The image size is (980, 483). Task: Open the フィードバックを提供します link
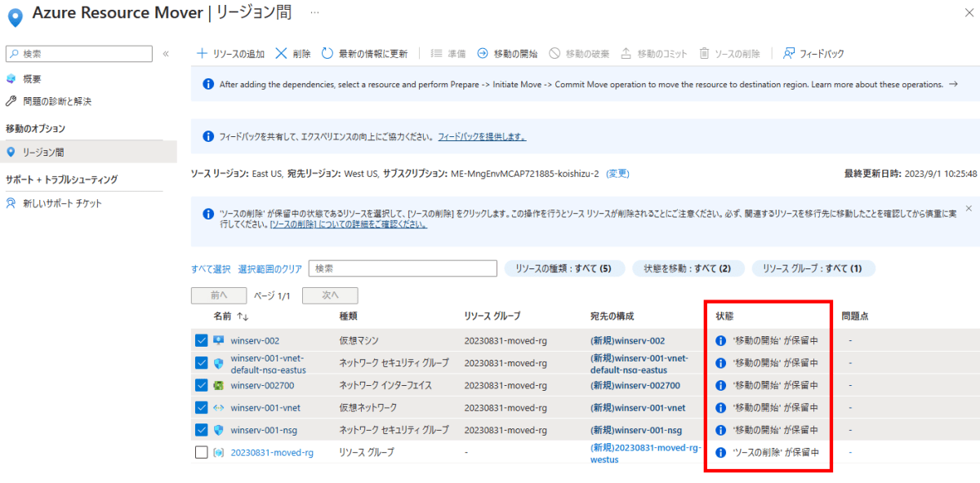[482, 137]
